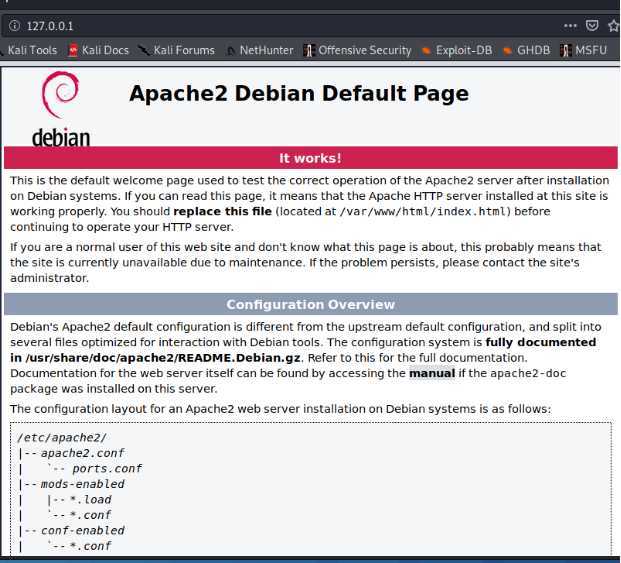Click the *.conf entry under conf-enabled
This screenshot has height=563, width=621.
[90, 546]
